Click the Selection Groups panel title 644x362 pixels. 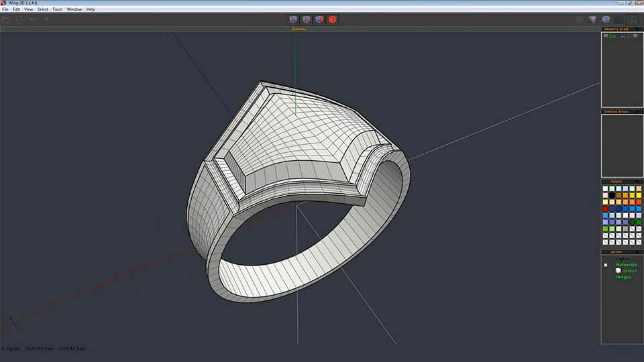tap(616, 112)
